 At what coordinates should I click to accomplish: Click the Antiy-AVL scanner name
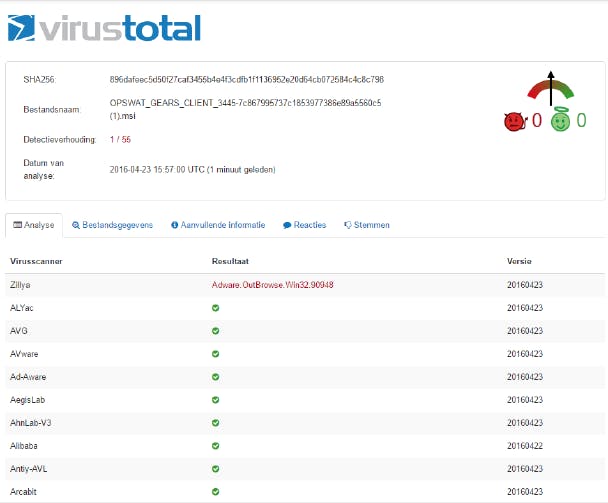29,469
